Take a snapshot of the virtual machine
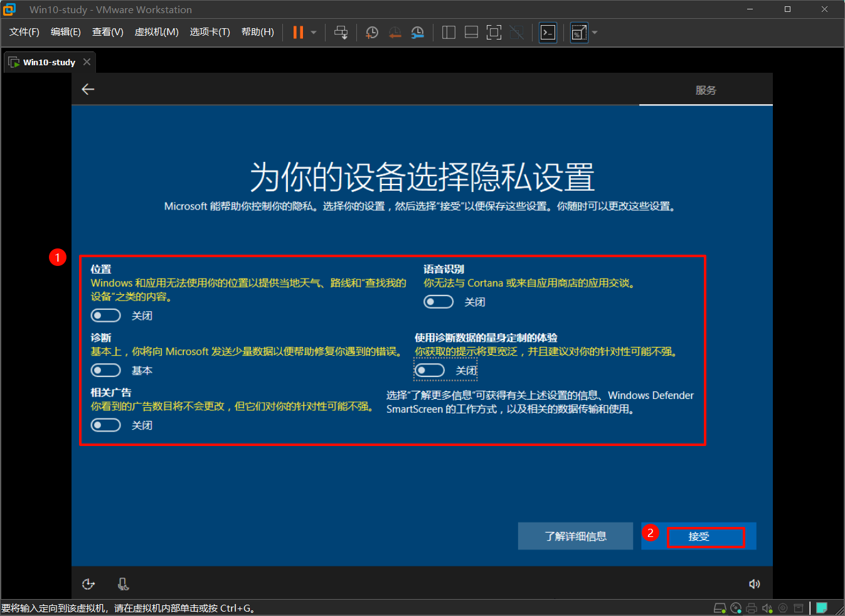The image size is (845, 616). pos(371,32)
